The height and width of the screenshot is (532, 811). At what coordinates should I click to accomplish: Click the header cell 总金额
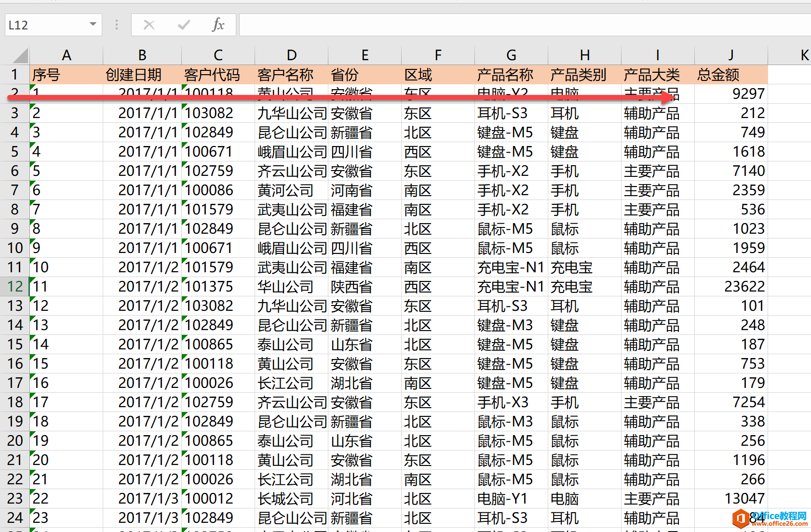coord(731,75)
